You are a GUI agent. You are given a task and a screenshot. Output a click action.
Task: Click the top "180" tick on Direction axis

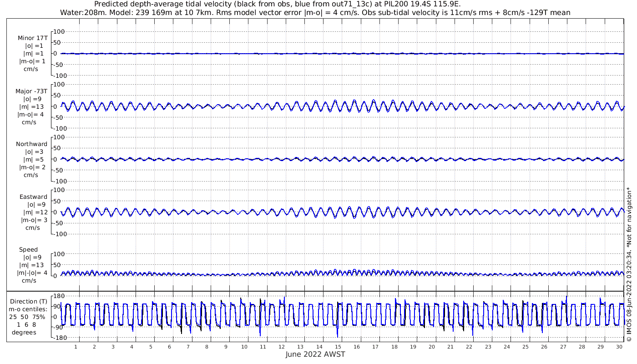click(60, 296)
